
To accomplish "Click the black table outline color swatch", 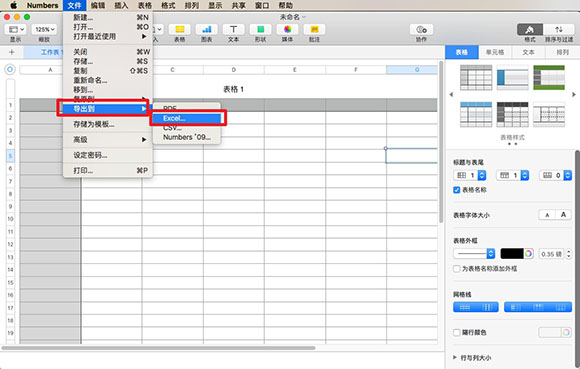I will [512, 254].
